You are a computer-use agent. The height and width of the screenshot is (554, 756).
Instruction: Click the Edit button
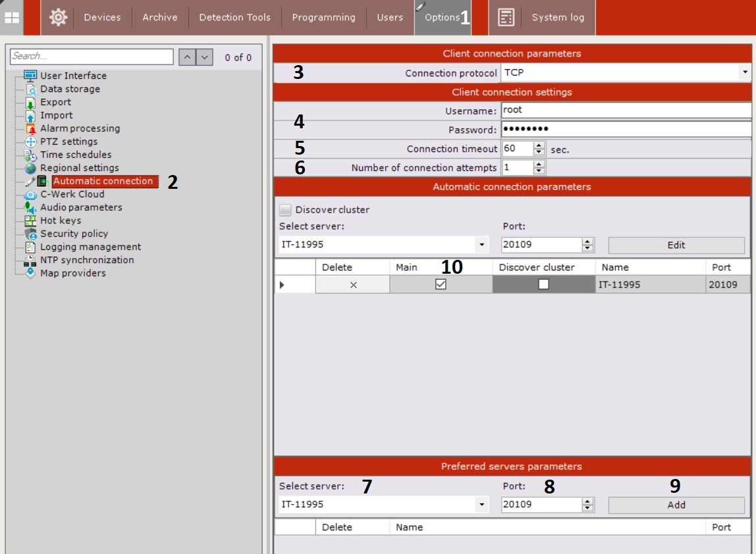tap(676, 245)
